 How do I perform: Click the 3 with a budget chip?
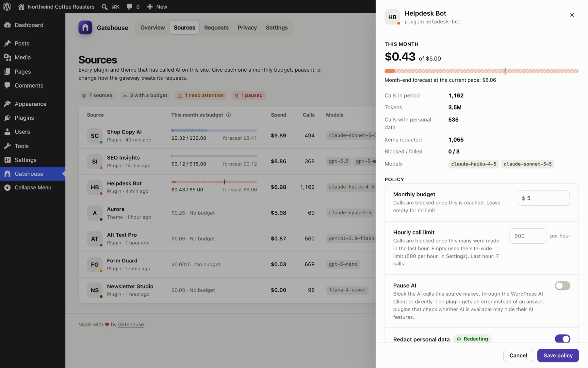pos(145,96)
